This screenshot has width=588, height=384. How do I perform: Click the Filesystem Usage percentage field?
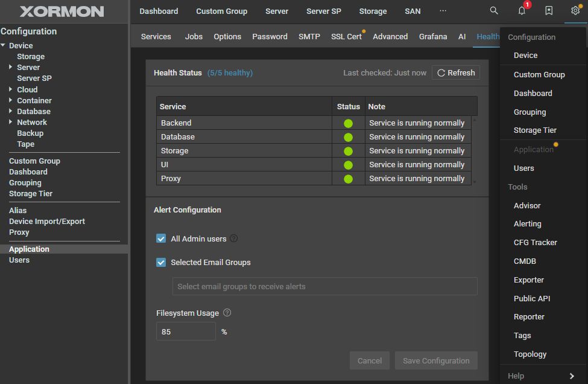[186, 331]
